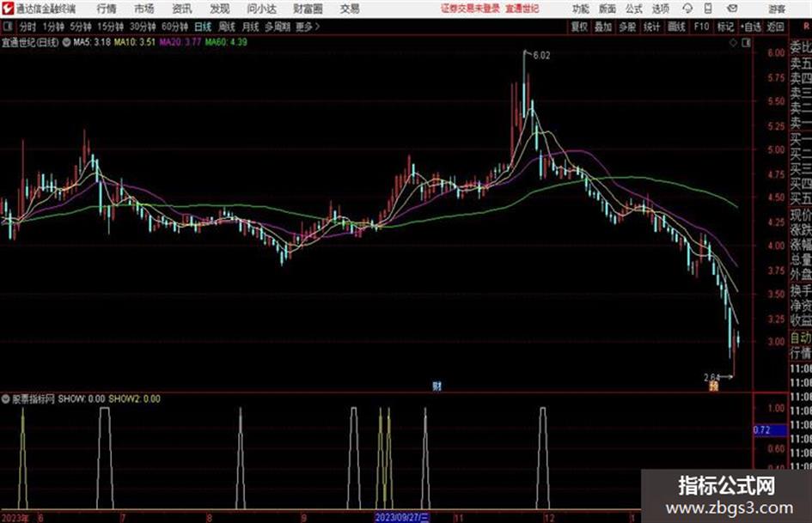The width and height of the screenshot is (812, 523).
Task: Switch to 分时 period tab
Action: coord(28,27)
